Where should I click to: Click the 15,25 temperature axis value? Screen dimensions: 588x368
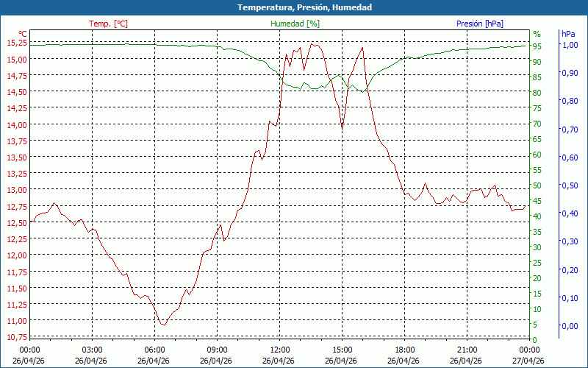[17, 43]
